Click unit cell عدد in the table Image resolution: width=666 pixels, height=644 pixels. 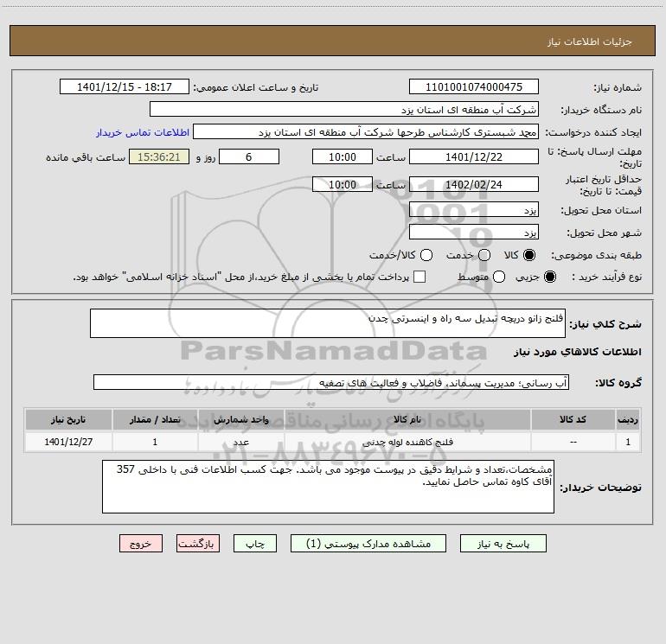(240, 442)
